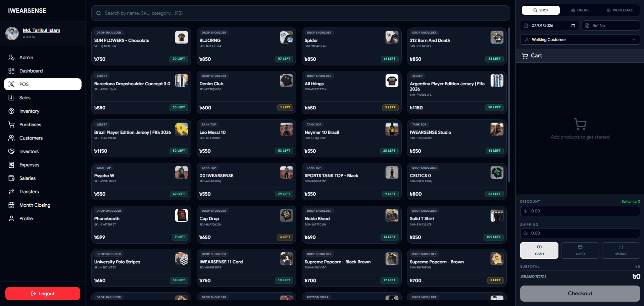Add SUN FLOWERS - Chocolate product card
Screen dimensions: 644x306
click(141, 46)
